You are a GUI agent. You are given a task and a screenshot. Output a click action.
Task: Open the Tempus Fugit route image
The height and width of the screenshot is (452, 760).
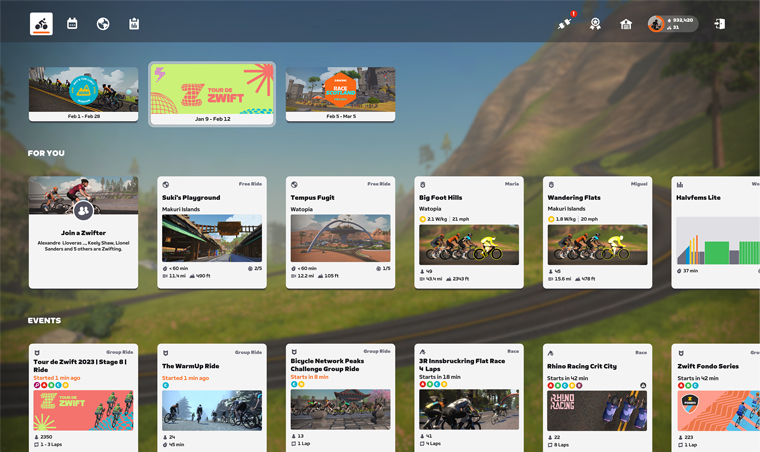click(340, 238)
